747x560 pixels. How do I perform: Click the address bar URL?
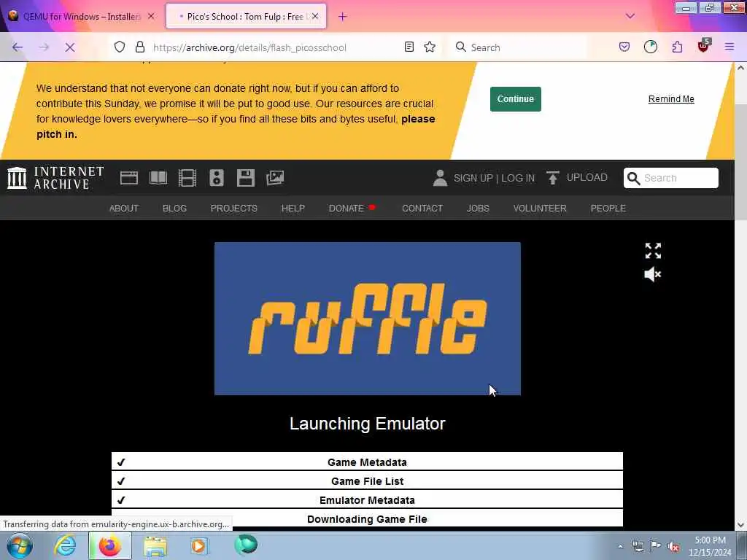coord(249,47)
